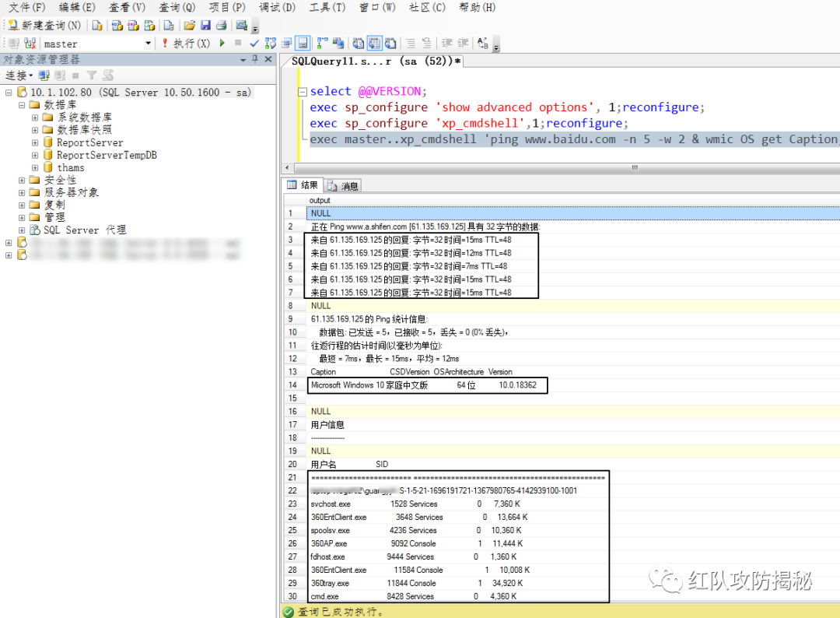Click 执行(X) to execute the query
Viewport: 840px width, 618px height.
click(186, 44)
